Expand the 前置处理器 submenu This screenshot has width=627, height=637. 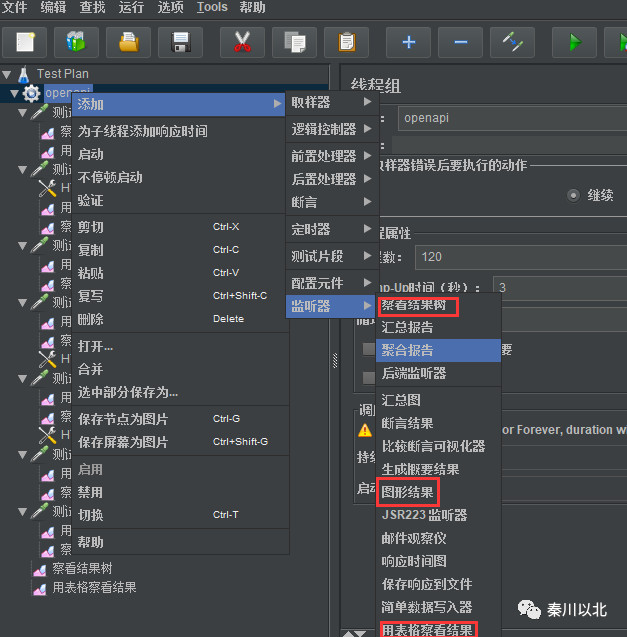coord(332,156)
